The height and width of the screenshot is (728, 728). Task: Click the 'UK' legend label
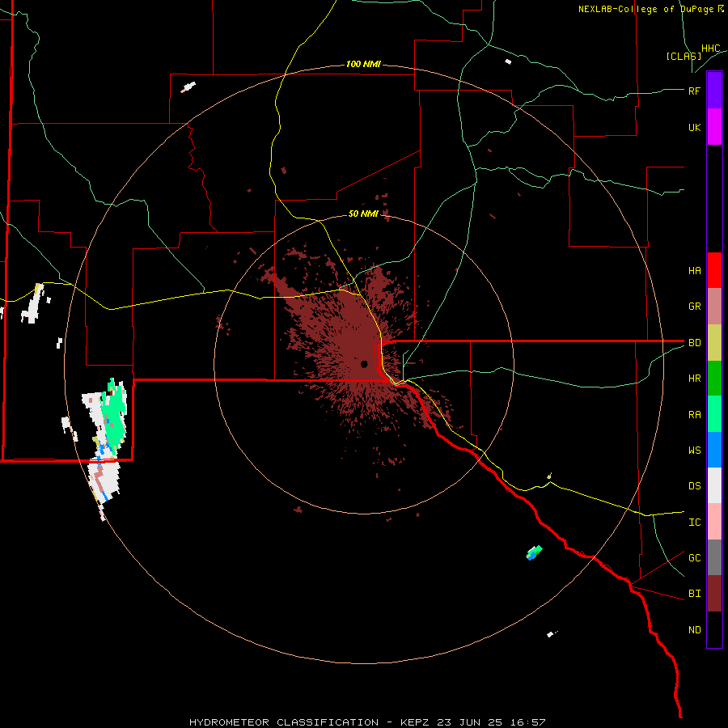point(694,127)
